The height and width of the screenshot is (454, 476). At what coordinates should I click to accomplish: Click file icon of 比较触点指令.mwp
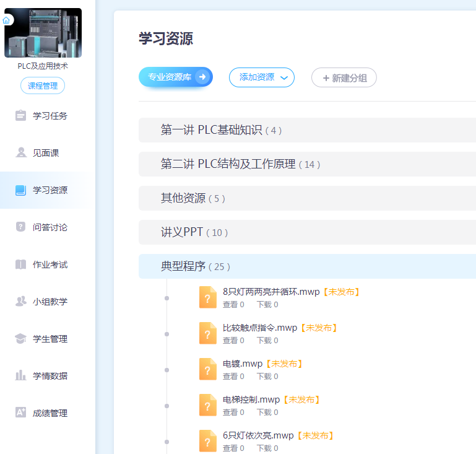(x=207, y=333)
